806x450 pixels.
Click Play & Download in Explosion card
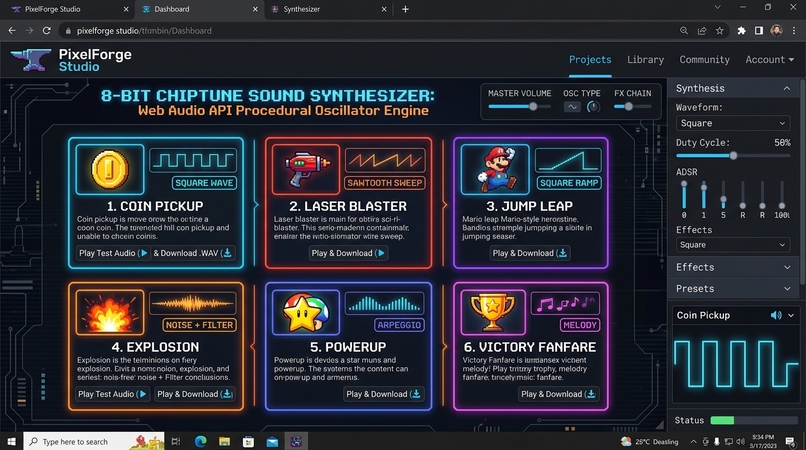point(195,394)
